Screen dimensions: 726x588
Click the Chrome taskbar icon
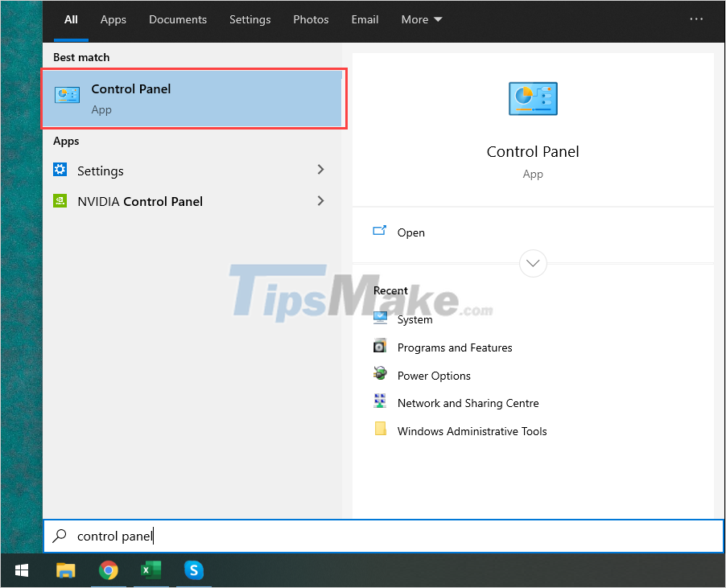109,570
